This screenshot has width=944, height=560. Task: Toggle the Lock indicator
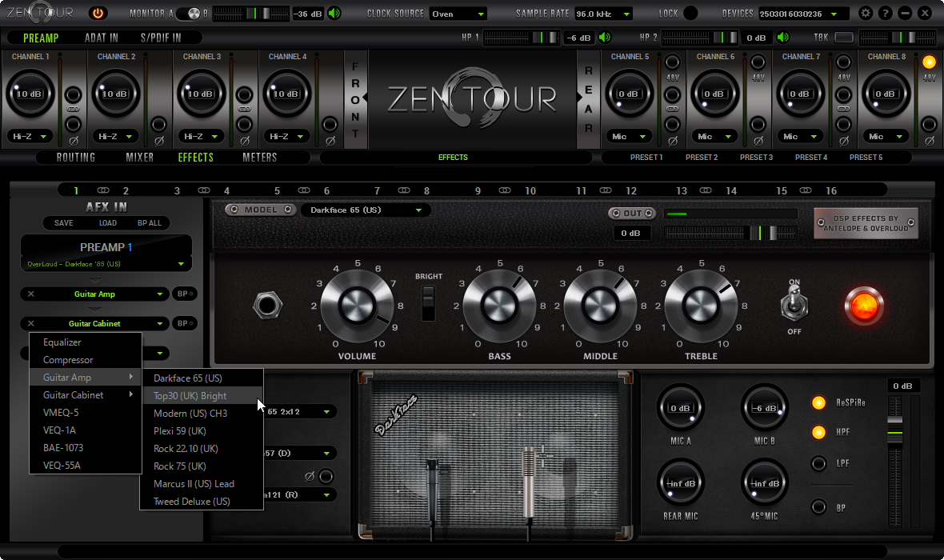click(x=690, y=13)
